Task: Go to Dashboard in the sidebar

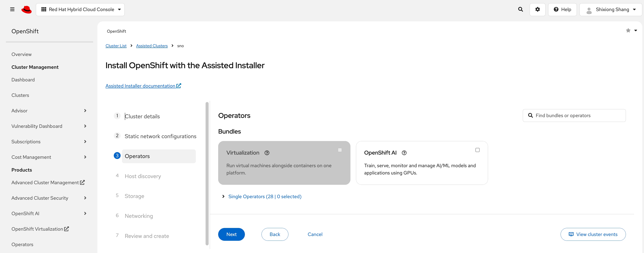Action: click(x=23, y=80)
